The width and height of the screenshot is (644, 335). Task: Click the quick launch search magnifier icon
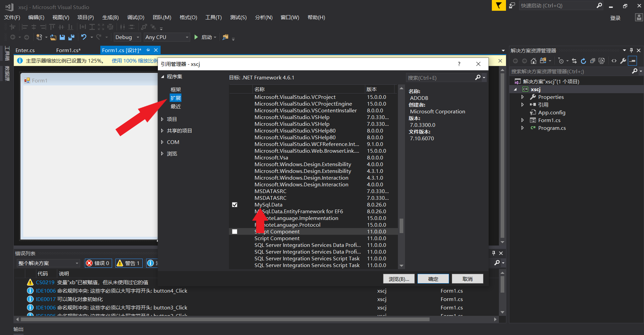click(x=599, y=5)
